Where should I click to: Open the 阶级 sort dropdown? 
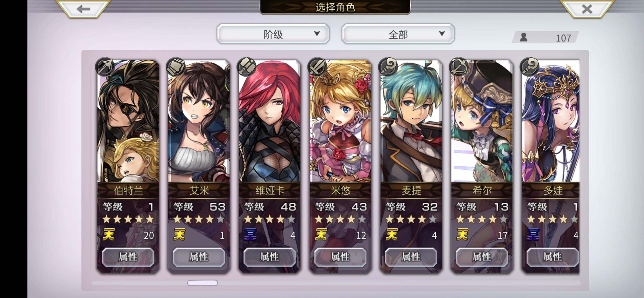[x=273, y=34]
